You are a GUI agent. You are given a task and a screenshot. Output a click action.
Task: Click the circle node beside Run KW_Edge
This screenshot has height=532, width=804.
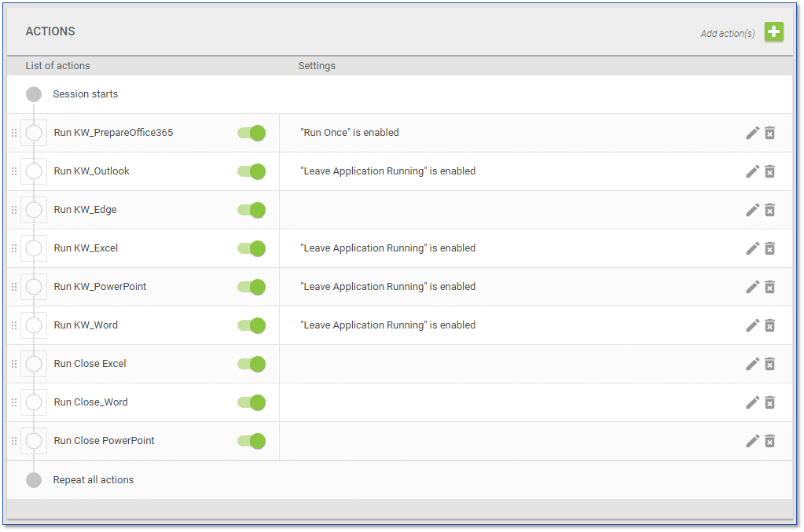click(34, 210)
